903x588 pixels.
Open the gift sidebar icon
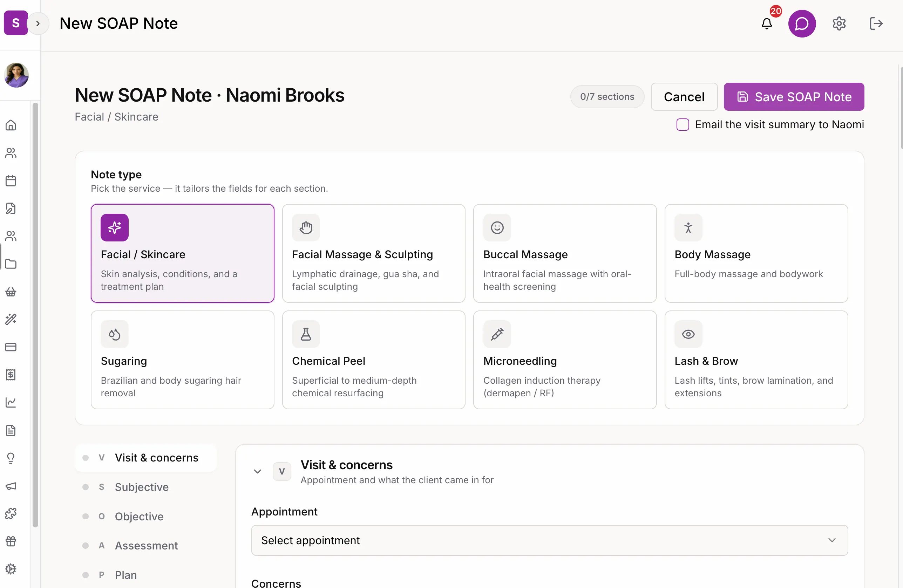[x=11, y=541]
